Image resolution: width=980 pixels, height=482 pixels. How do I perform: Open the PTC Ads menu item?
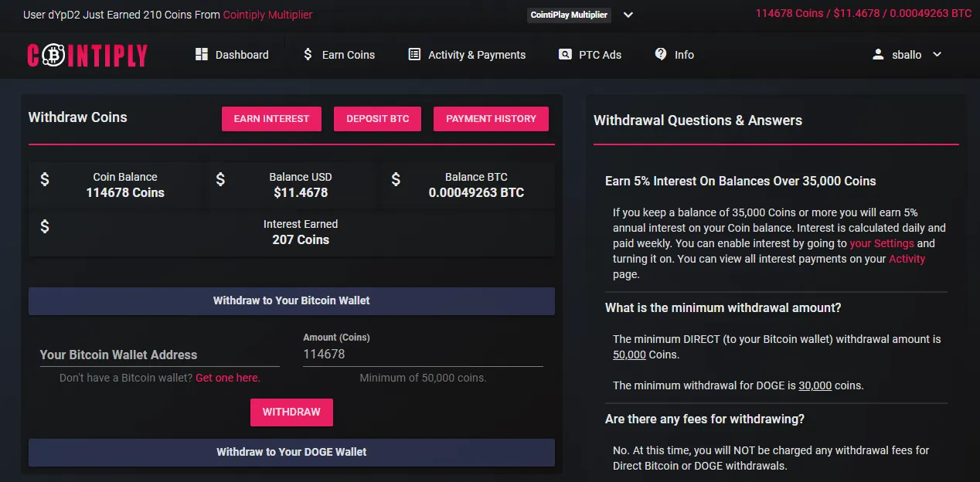(x=590, y=55)
